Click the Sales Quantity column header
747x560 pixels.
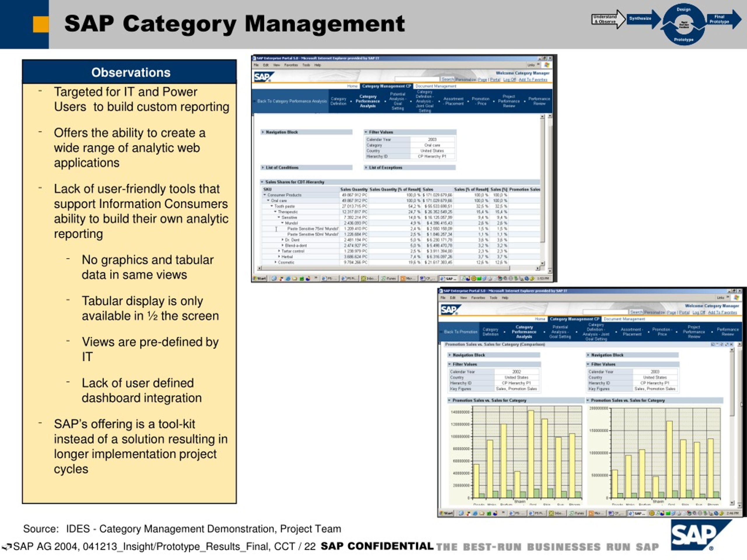point(354,189)
